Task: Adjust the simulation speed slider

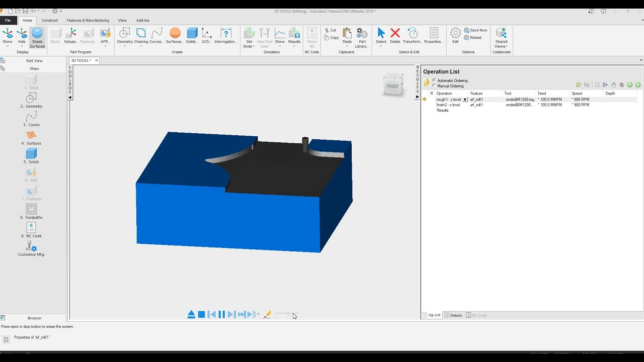Action: 288,314
